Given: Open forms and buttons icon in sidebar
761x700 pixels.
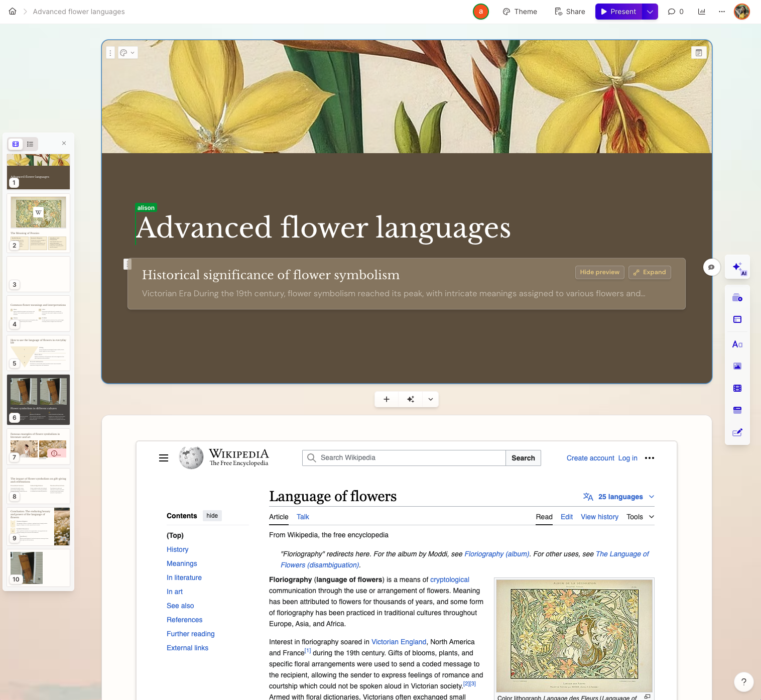Looking at the screenshot, I should point(737,432).
